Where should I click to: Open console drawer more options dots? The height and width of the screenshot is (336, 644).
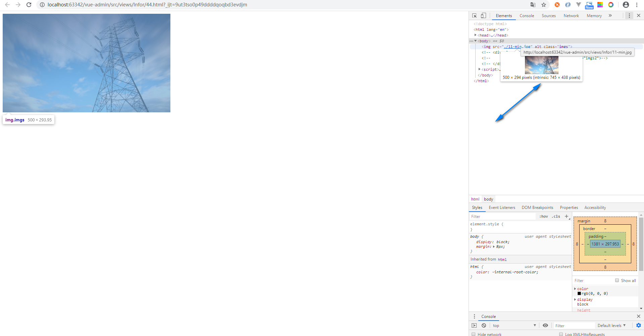click(x=474, y=316)
